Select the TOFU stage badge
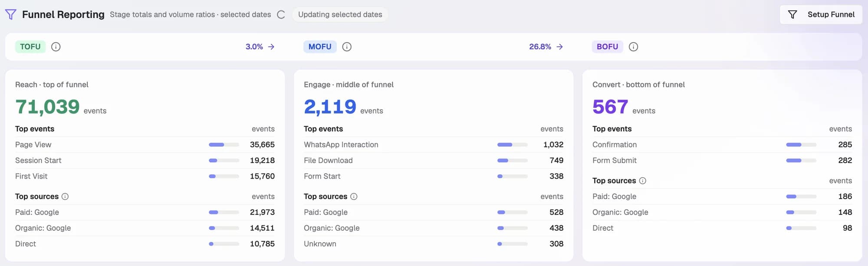Viewport: 868px width, 266px height. coord(30,47)
